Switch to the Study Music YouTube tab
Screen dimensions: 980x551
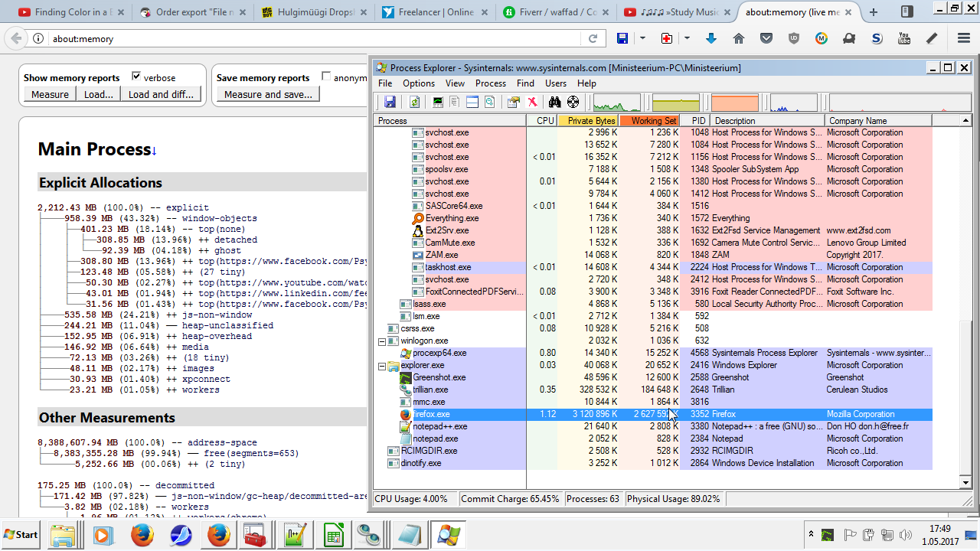tap(672, 12)
